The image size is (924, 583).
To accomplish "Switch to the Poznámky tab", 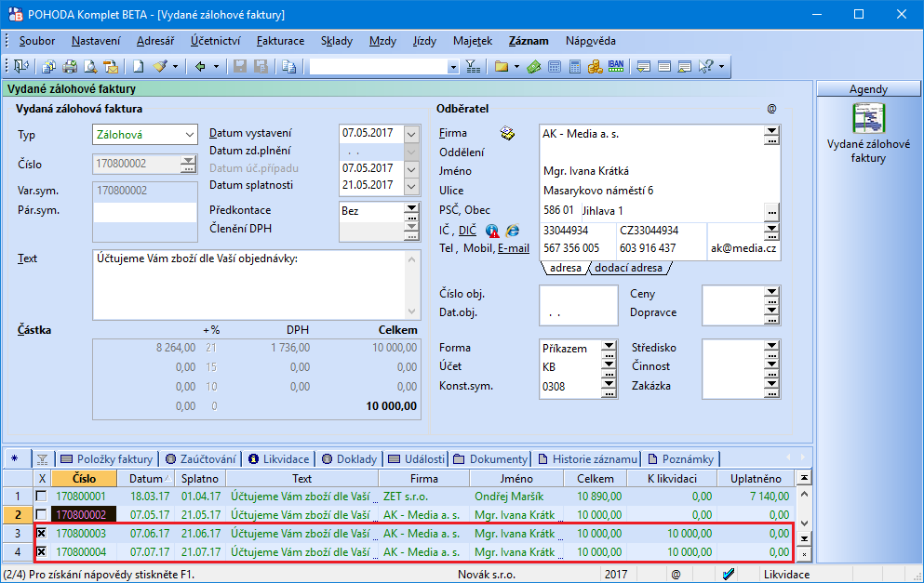I will (680, 459).
